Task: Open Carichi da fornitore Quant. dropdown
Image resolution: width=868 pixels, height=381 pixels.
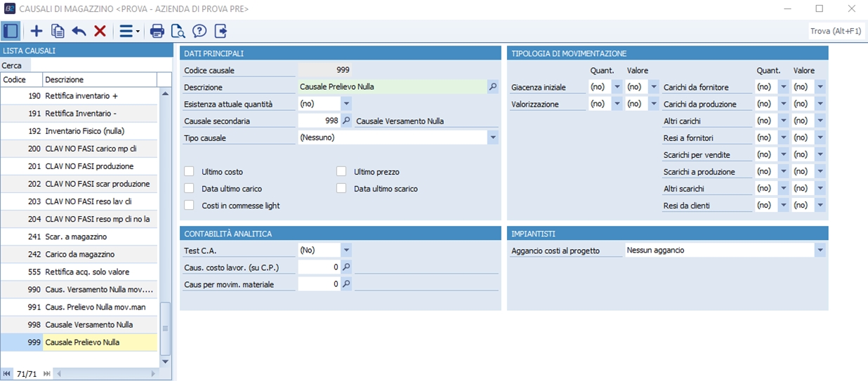Action: [x=784, y=86]
